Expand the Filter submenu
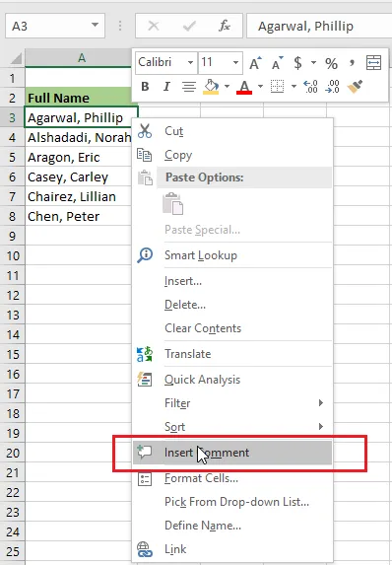Image resolution: width=392 pixels, height=565 pixels. [x=232, y=403]
